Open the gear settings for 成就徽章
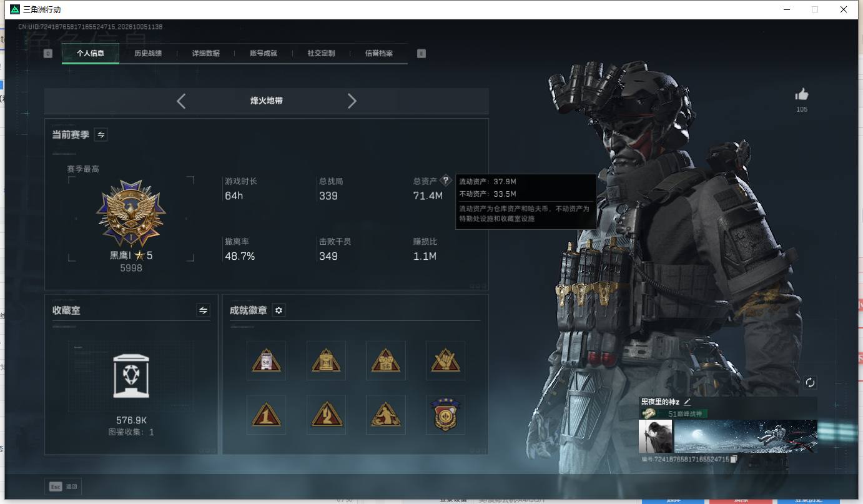The height and width of the screenshot is (504, 863). pyautogui.click(x=279, y=310)
